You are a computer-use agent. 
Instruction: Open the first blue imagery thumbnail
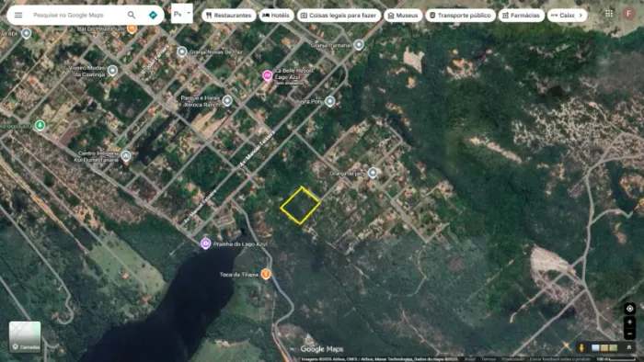[595, 348]
